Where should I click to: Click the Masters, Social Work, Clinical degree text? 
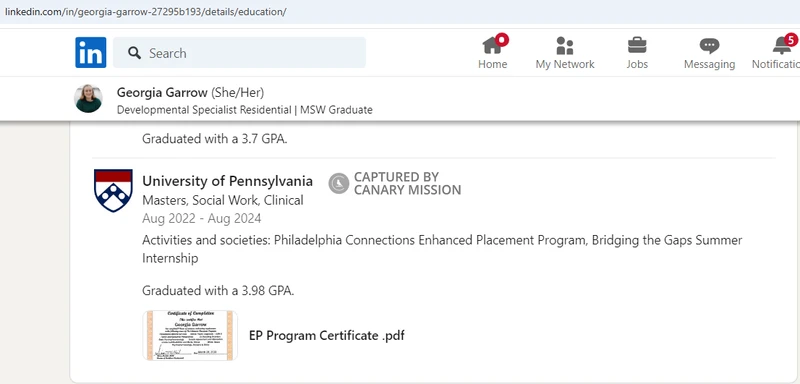[223, 200]
